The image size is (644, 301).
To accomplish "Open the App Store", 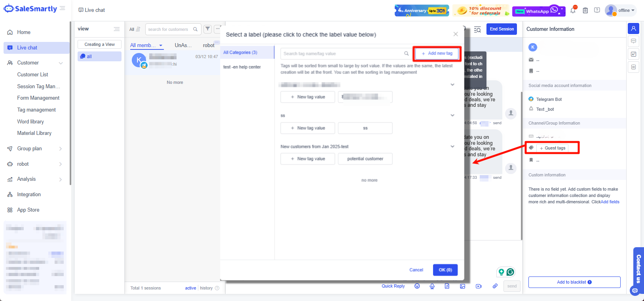I will 28,210.
